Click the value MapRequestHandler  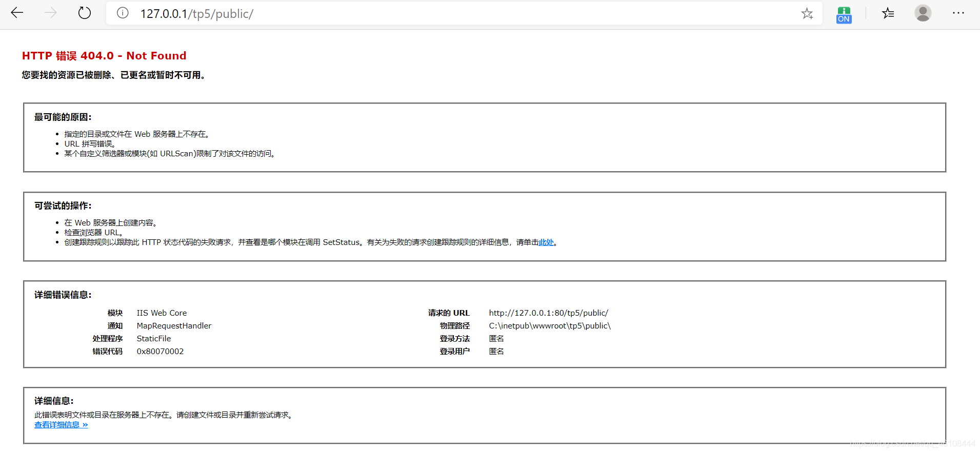pyautogui.click(x=174, y=326)
